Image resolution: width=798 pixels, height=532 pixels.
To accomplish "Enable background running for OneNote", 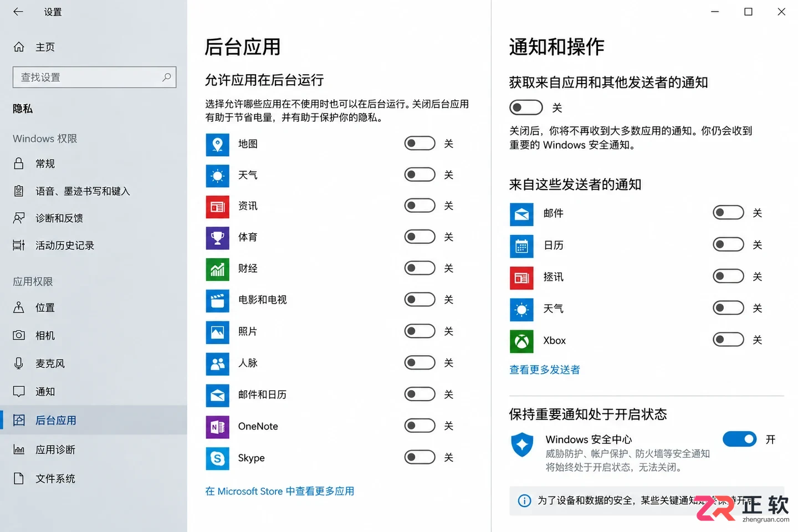I will tap(420, 426).
